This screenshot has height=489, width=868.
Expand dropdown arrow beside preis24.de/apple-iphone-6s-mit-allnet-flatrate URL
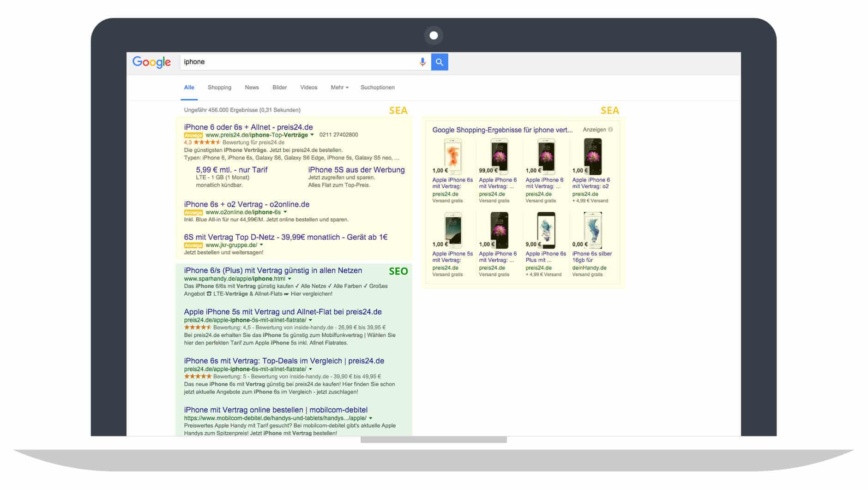click(x=310, y=369)
